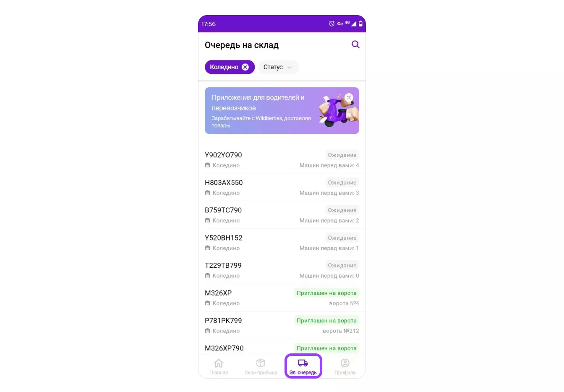Screen dimensions: 564x392
Task: Open the Скан-приёмка box tab
Action: [261, 366]
